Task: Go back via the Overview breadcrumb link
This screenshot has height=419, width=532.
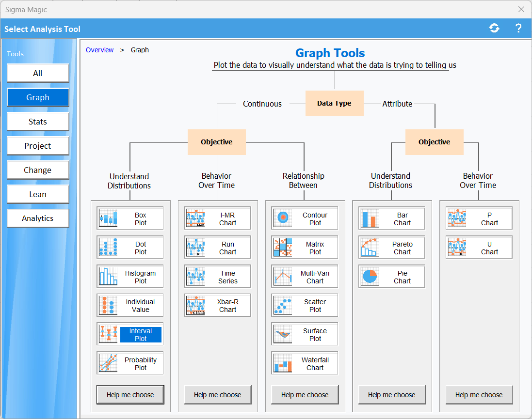Action: click(x=100, y=50)
